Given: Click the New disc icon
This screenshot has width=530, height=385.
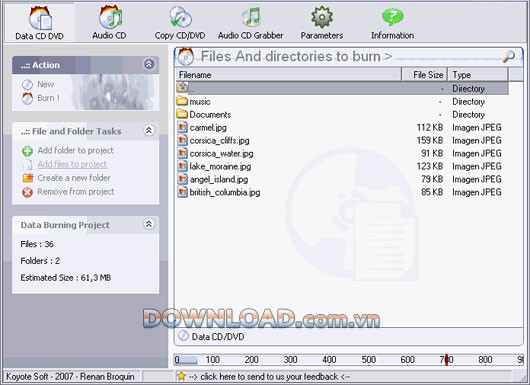Looking at the screenshot, I should [x=27, y=85].
